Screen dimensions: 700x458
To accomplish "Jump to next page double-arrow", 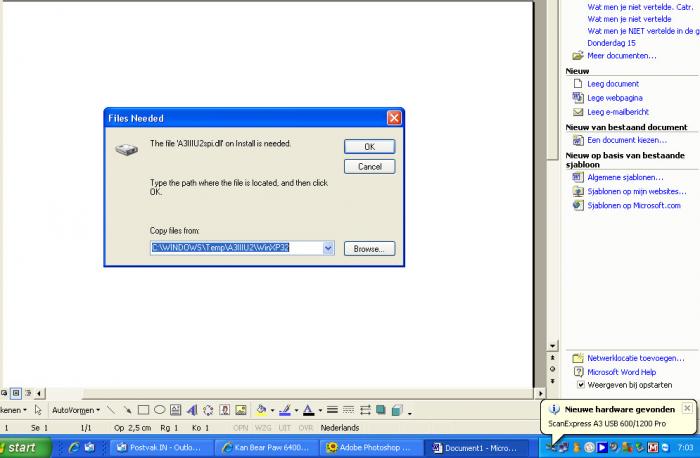I will click(x=553, y=381).
